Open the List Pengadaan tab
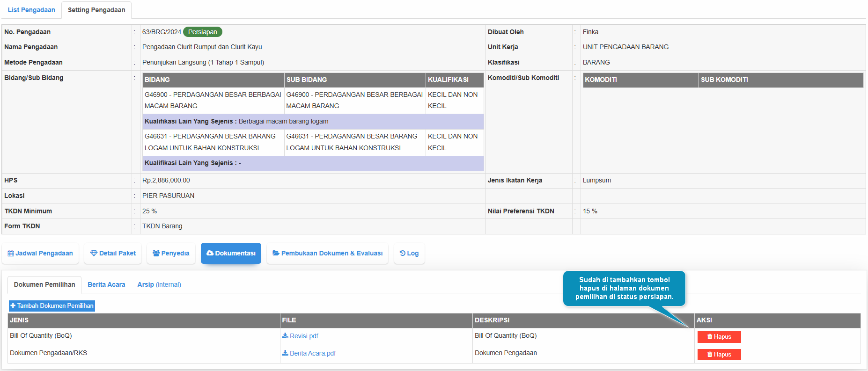 point(31,10)
